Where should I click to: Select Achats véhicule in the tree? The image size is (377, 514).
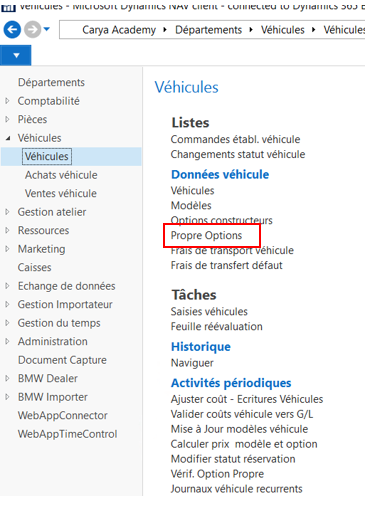[61, 175]
